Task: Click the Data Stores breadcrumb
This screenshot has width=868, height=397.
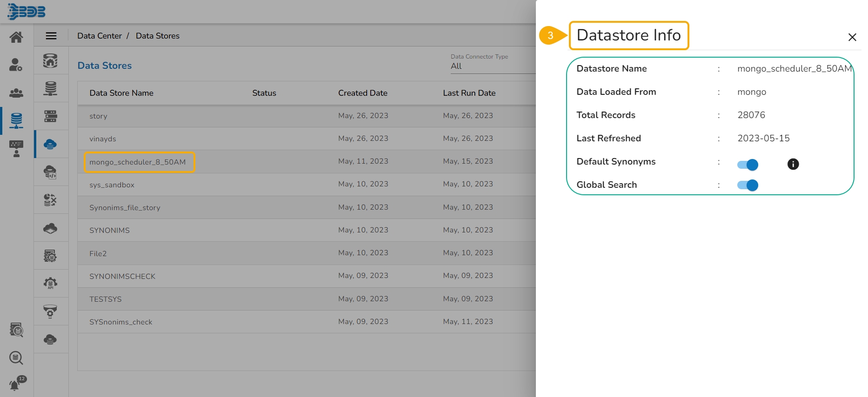Action: point(157,36)
